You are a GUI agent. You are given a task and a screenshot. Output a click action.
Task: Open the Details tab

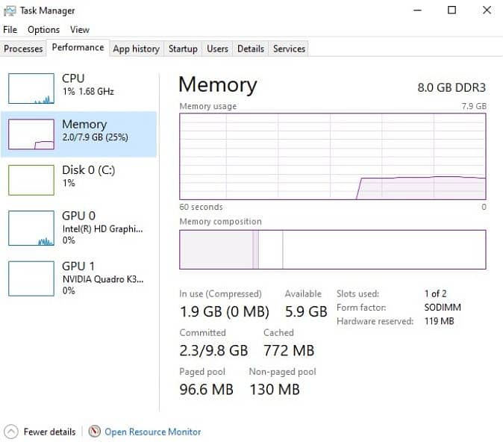251,49
